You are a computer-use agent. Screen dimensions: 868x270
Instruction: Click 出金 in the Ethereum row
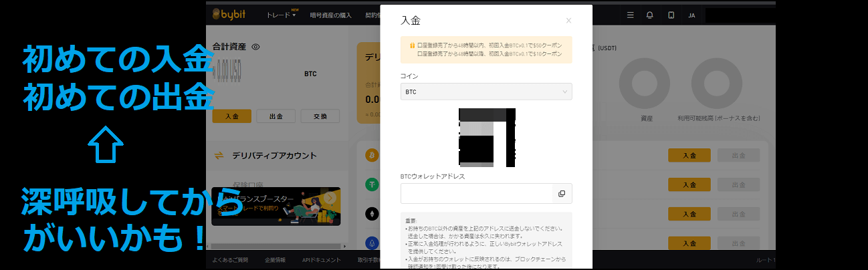pyautogui.click(x=739, y=213)
